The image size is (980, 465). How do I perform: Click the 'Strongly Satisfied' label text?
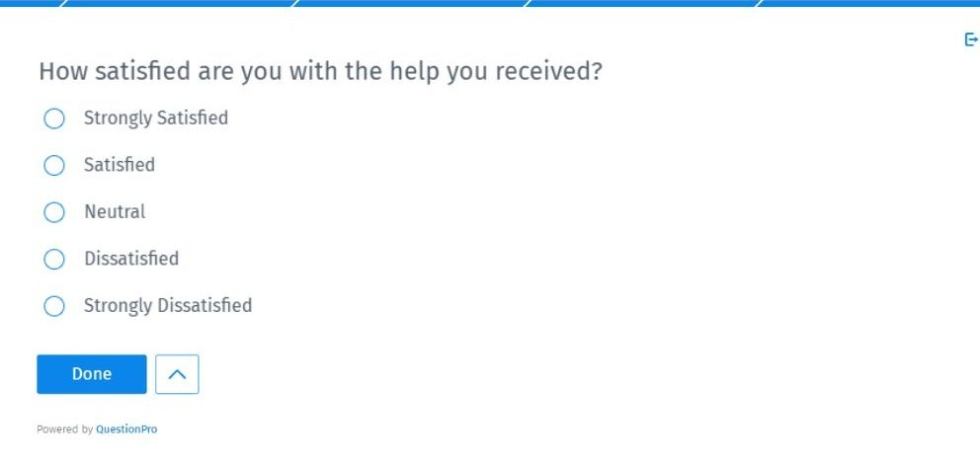[x=156, y=118]
